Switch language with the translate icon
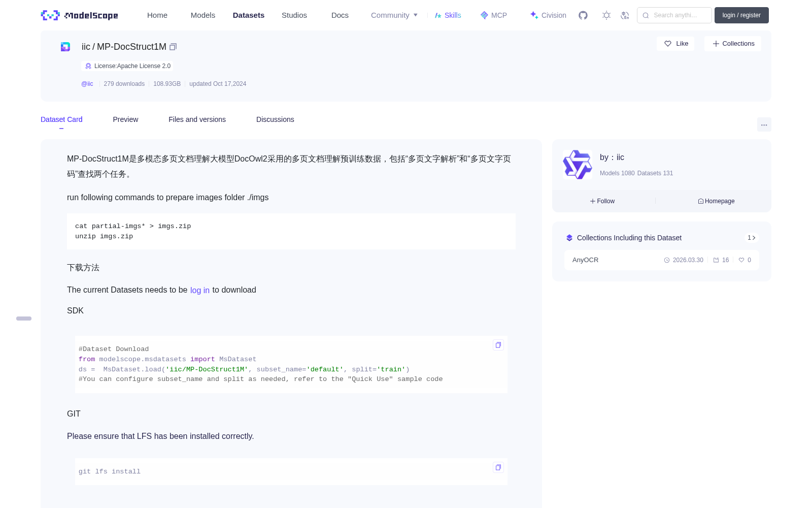Viewport: 812px width, 508px height. click(x=625, y=15)
